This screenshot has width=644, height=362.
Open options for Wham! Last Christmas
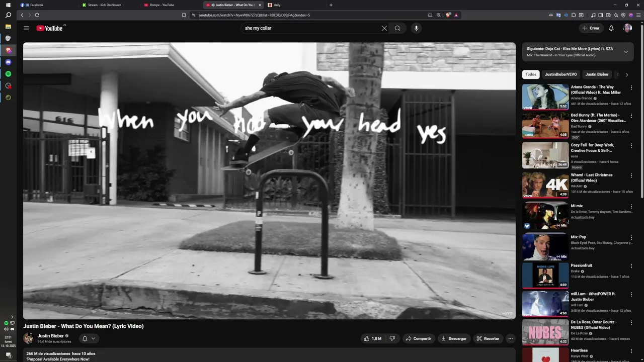pos(631,175)
